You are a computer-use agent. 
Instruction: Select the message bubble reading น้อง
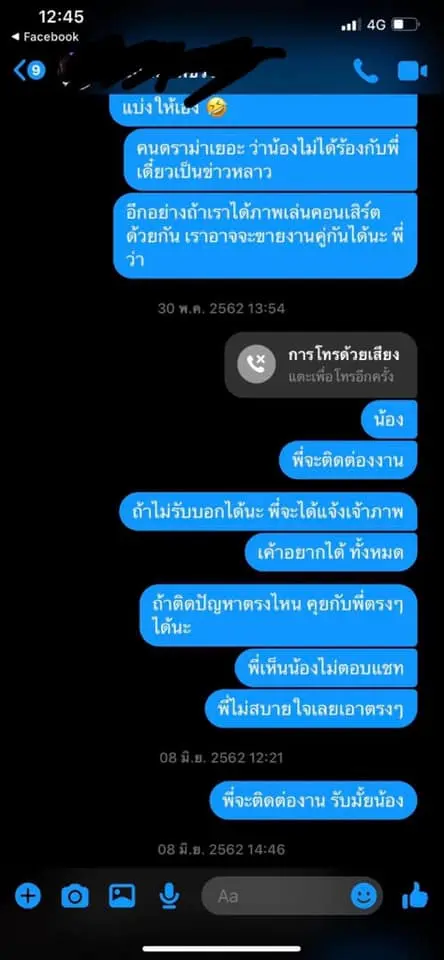click(389, 419)
